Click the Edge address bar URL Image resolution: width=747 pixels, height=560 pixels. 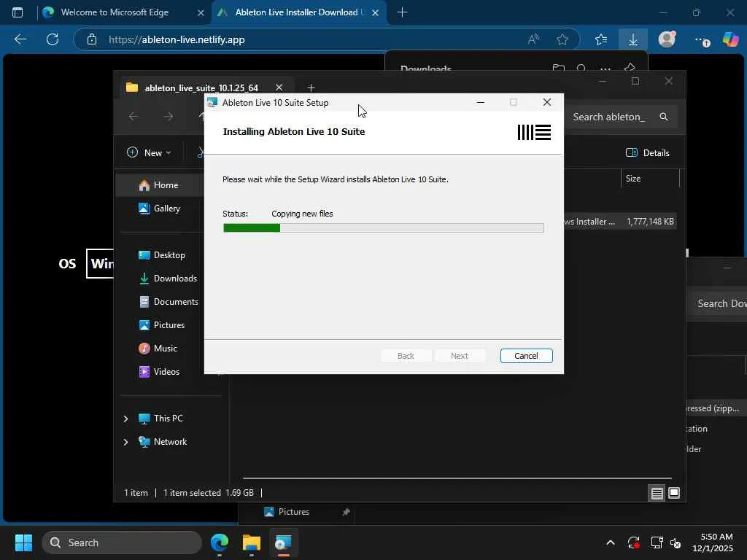pos(177,39)
